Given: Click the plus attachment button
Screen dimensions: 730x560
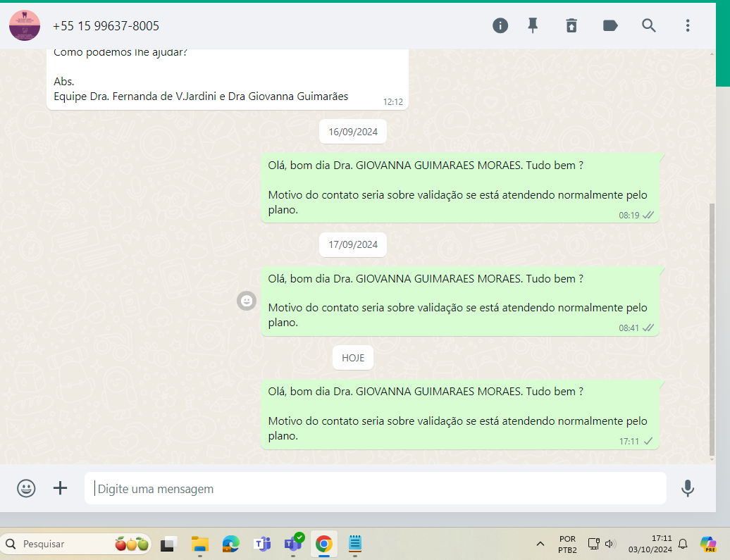Looking at the screenshot, I should point(61,488).
